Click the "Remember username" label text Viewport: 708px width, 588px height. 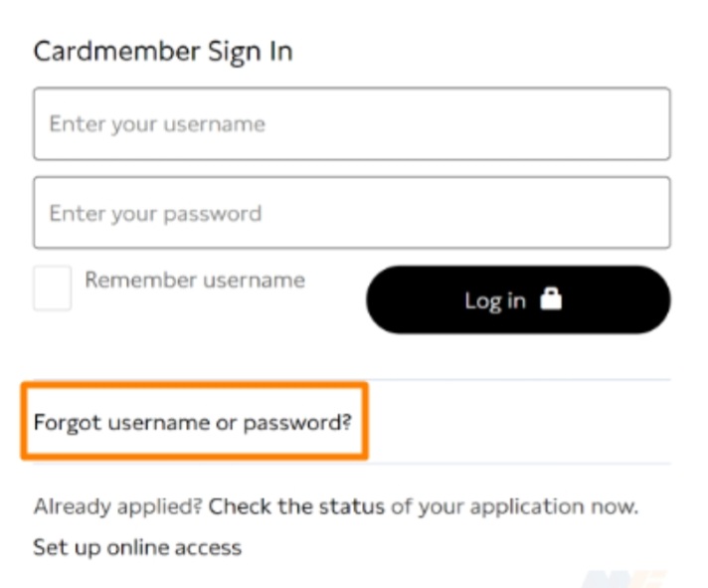click(x=195, y=280)
